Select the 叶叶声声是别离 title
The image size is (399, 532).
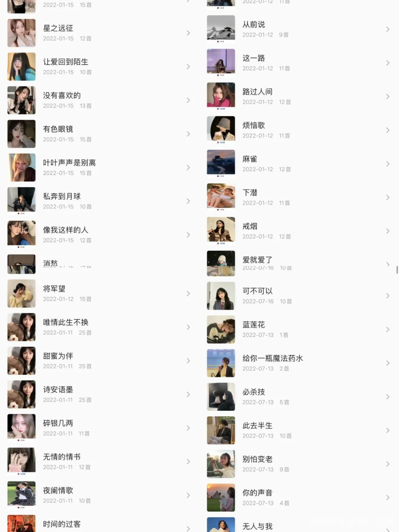[69, 163]
